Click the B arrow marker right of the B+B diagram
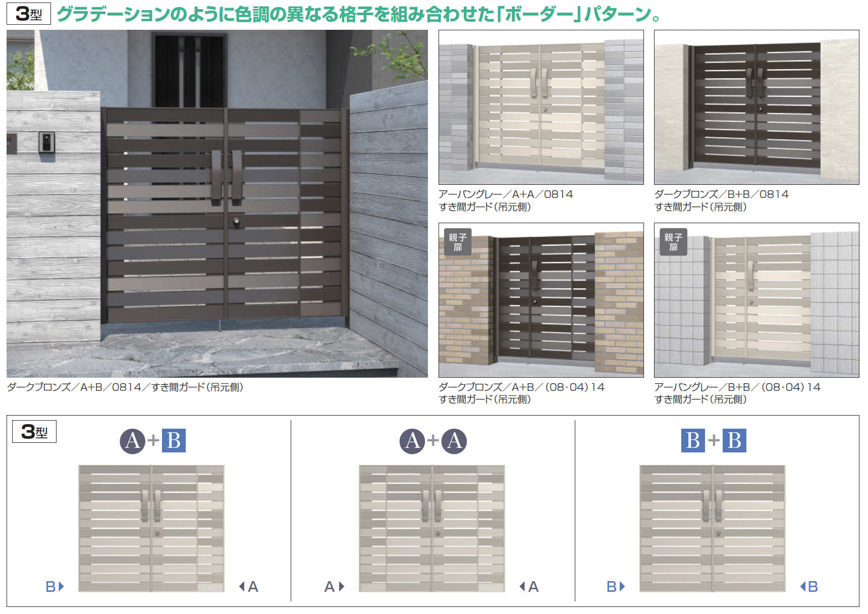The height and width of the screenshot is (614, 868). (x=809, y=586)
